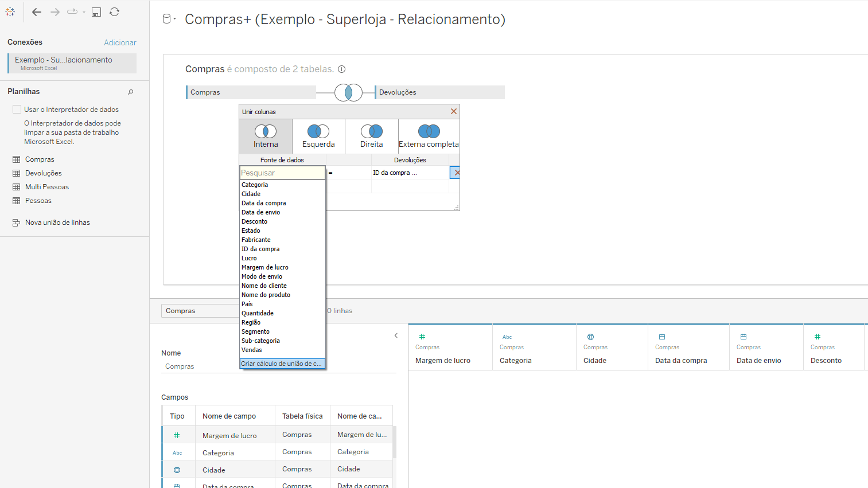Go forward with the right arrow
The width and height of the screenshot is (868, 488).
[x=55, y=12]
